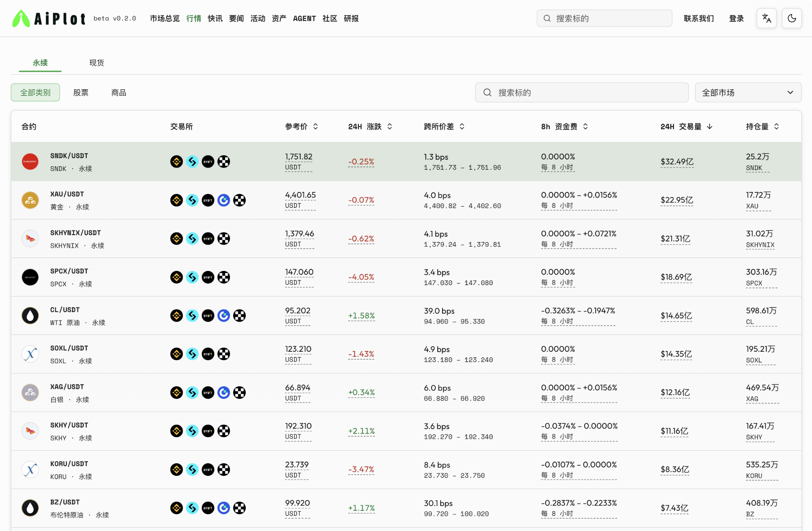Click the cyan exchange icon in the SKHY/USDT row

pyautogui.click(x=192, y=431)
